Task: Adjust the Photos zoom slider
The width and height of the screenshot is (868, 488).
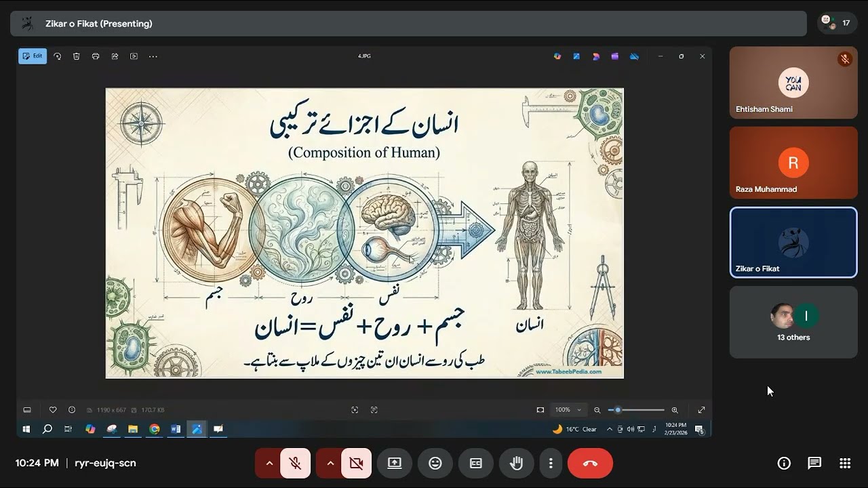Action: coord(636,410)
